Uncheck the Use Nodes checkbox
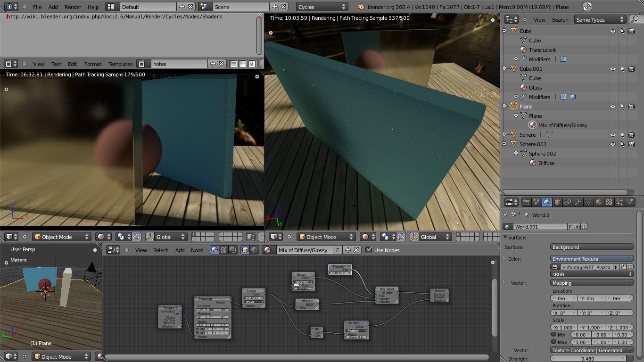 [369, 250]
